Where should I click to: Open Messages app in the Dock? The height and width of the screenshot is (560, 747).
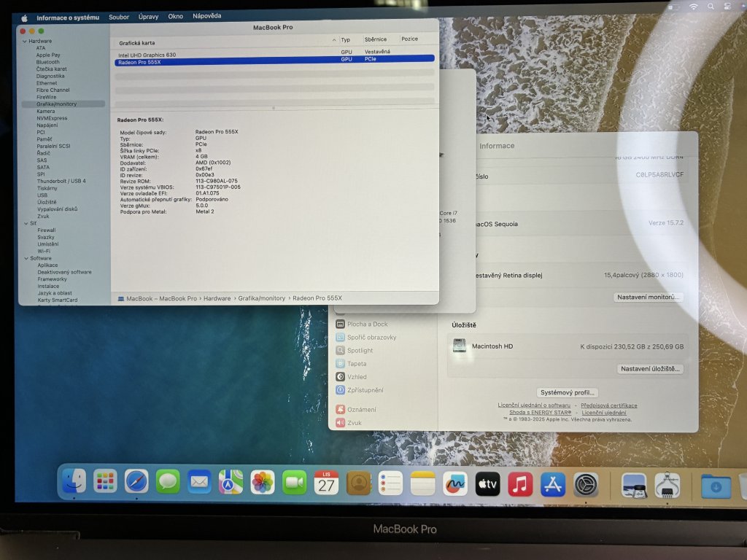[168, 482]
